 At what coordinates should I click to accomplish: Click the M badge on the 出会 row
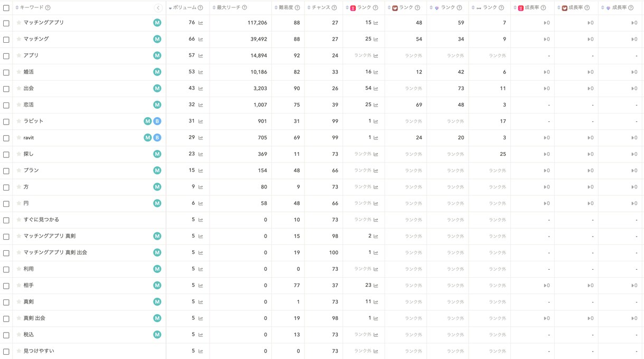point(157,88)
